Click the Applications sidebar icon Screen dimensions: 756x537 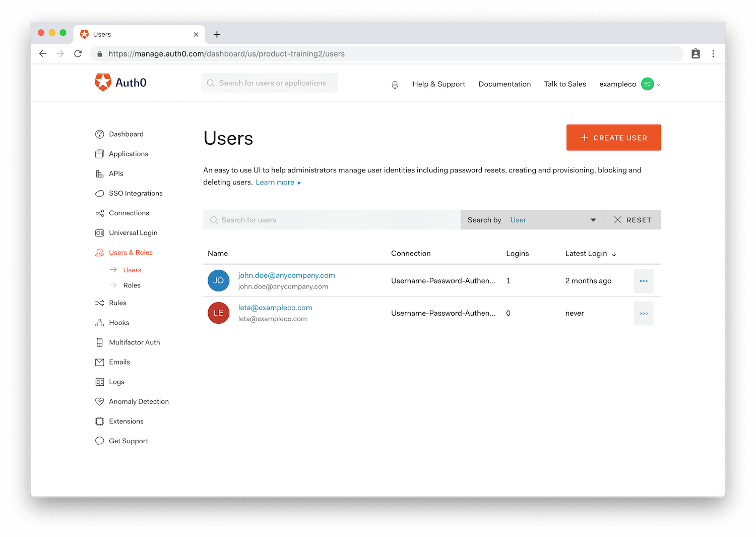click(100, 154)
